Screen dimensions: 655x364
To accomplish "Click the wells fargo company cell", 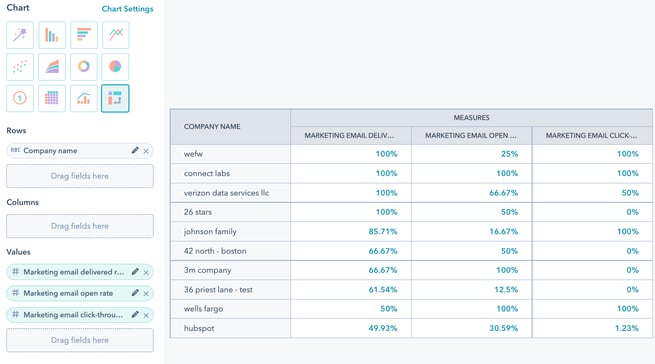I will [x=230, y=309].
